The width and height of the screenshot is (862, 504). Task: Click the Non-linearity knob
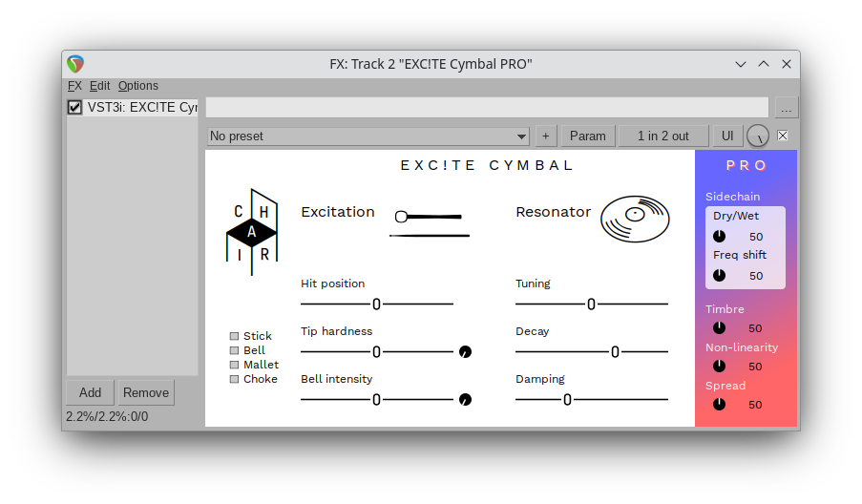pyautogui.click(x=719, y=366)
